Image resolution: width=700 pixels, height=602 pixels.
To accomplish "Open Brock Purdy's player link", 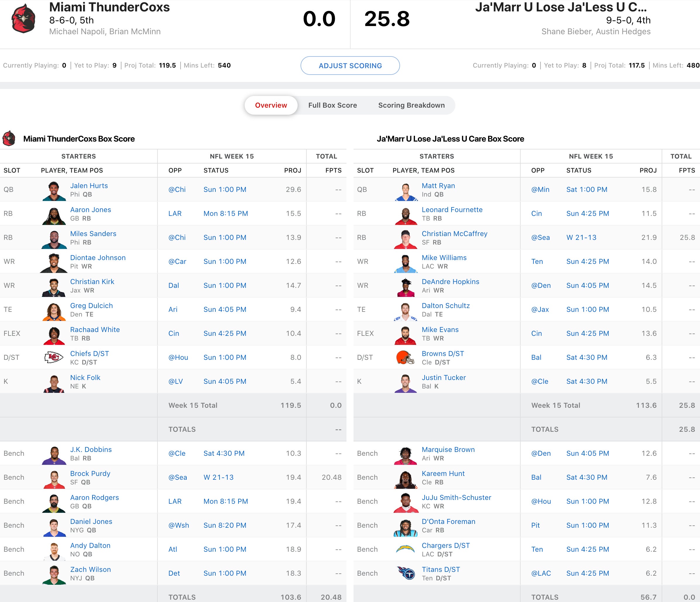I will pyautogui.click(x=90, y=473).
